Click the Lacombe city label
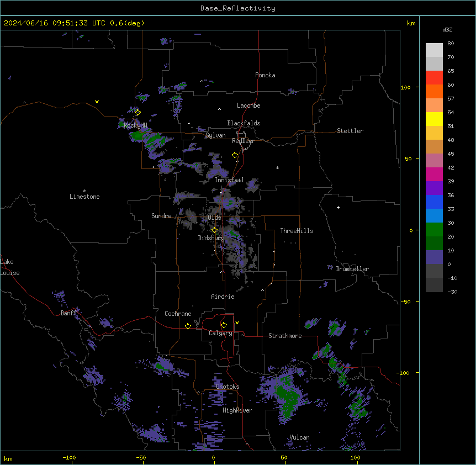The width and height of the screenshot is (476, 465). click(248, 105)
